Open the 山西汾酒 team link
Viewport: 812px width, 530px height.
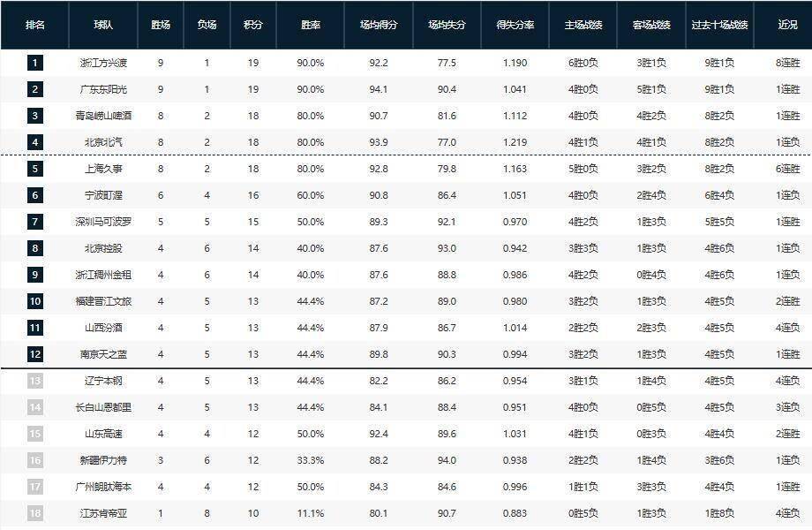click(103, 328)
